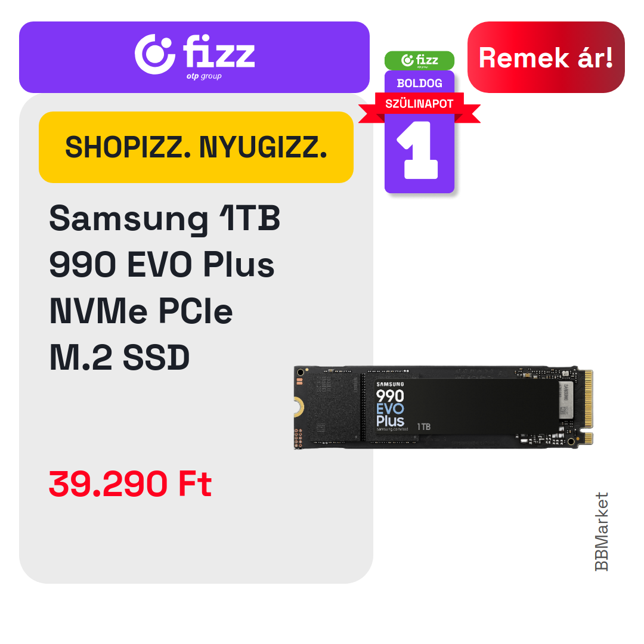The height and width of the screenshot is (644, 644).
Task: Click the NVMe PCIe title line
Action: click(x=141, y=311)
